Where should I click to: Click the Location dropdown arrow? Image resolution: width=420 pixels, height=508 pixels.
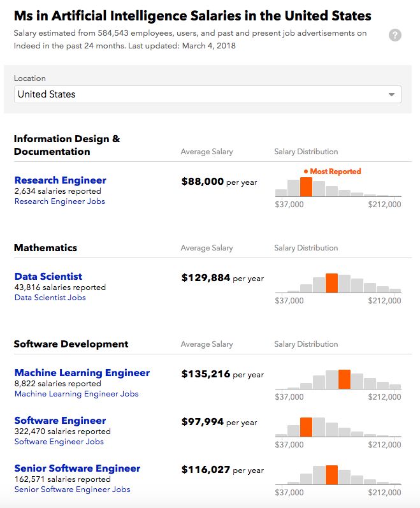tap(391, 95)
